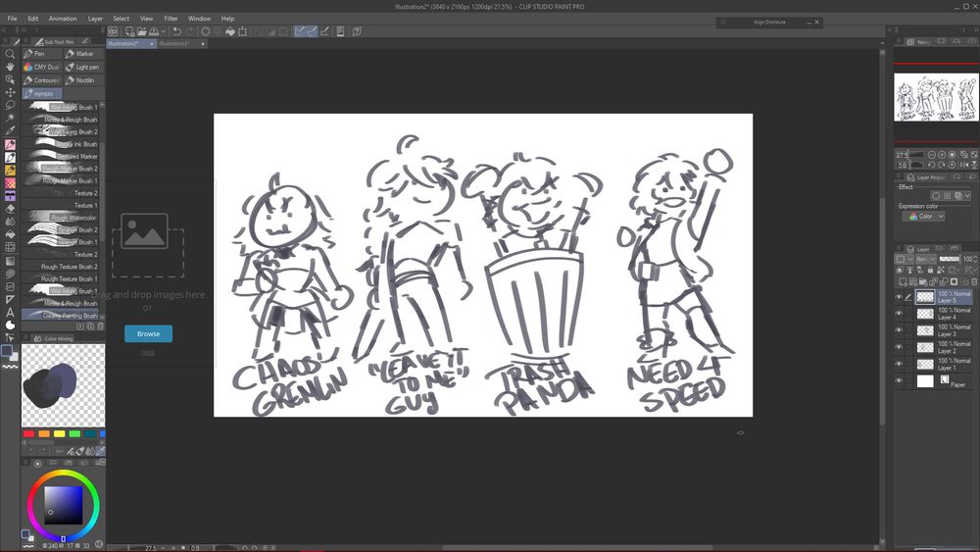This screenshot has height=552, width=980.
Task: Click the support help icon in command bar
Action: point(357,31)
